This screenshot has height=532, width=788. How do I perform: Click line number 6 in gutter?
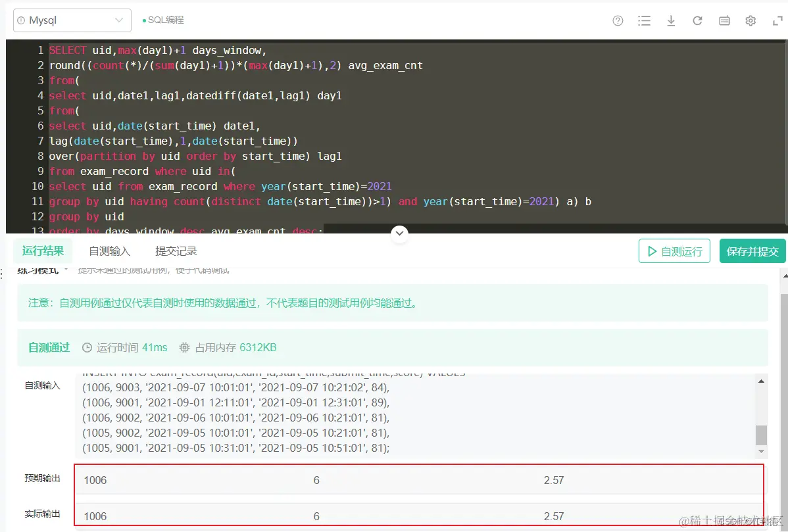pos(40,126)
